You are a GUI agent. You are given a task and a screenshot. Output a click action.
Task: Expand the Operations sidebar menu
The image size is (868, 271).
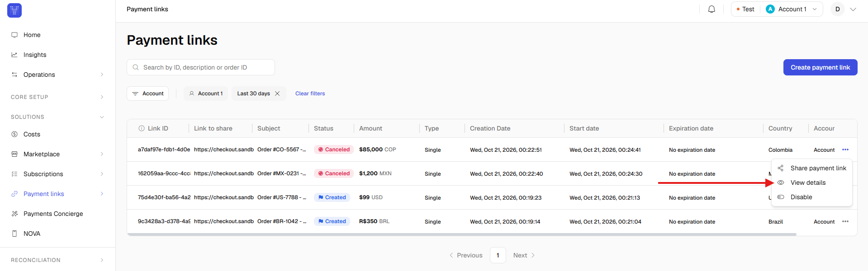click(57, 75)
